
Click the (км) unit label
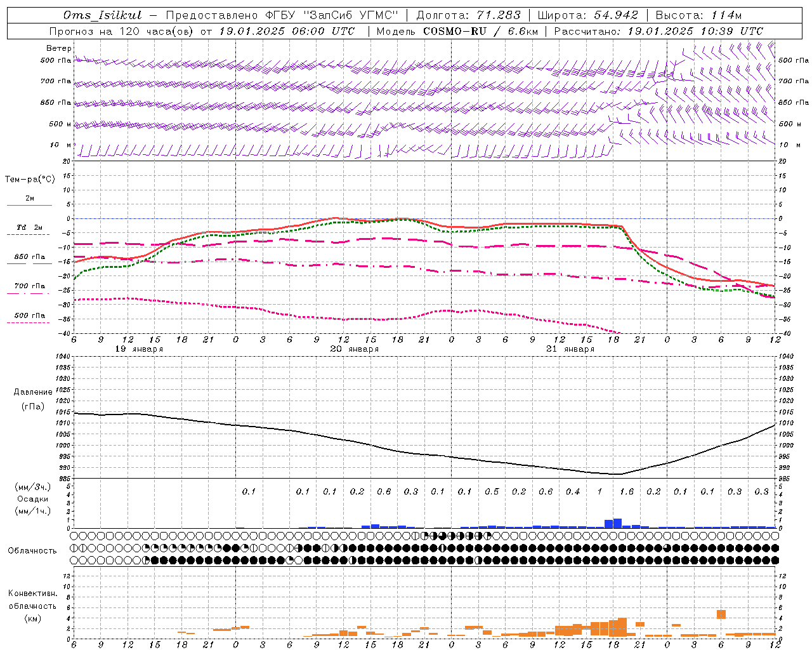32,618
